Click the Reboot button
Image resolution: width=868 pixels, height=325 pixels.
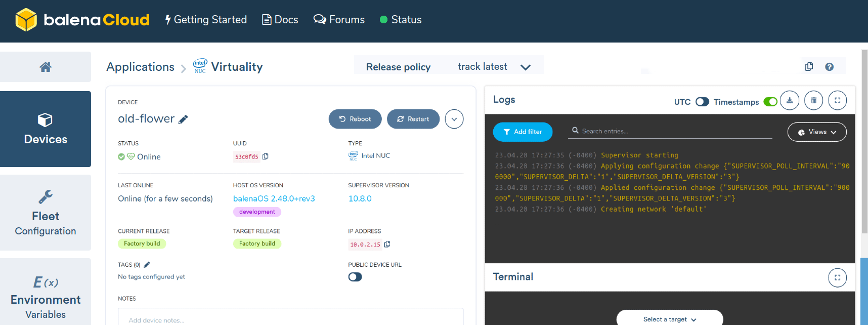(x=355, y=119)
